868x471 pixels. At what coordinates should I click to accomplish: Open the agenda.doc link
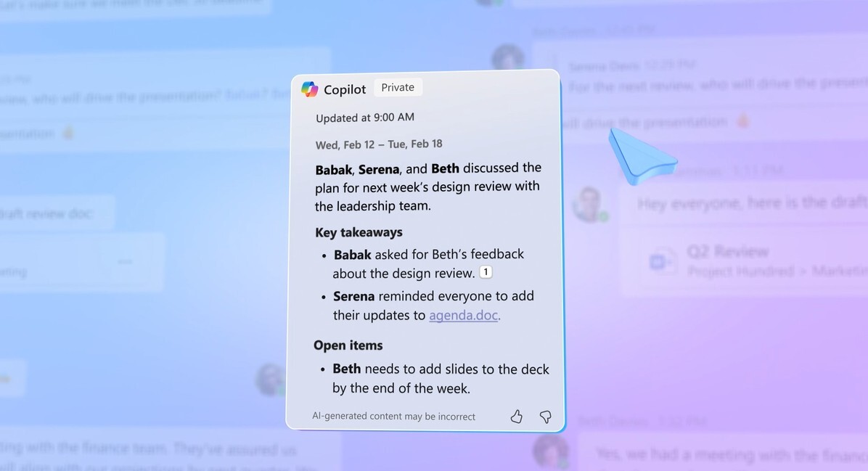point(463,315)
